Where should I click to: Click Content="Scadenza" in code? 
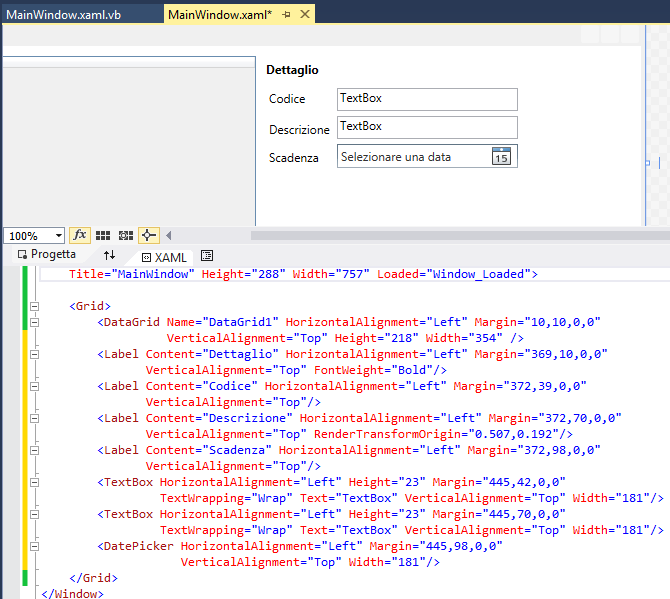click(x=209, y=450)
